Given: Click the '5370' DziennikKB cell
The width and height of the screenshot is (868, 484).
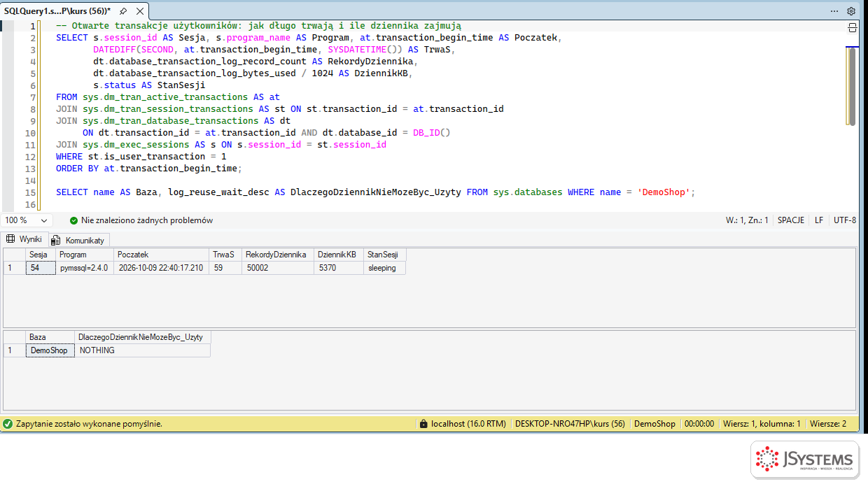Looking at the screenshot, I should tap(338, 268).
